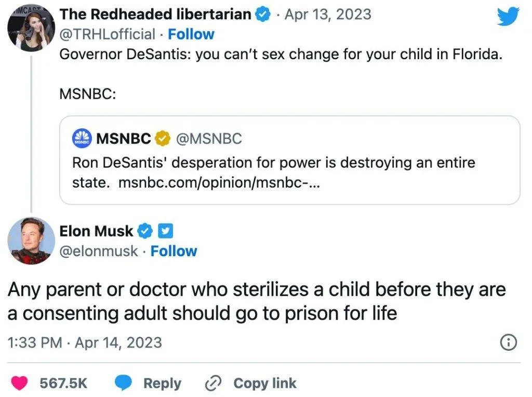
Task: Open The Redheaded libertarian profile name
Action: point(155,14)
